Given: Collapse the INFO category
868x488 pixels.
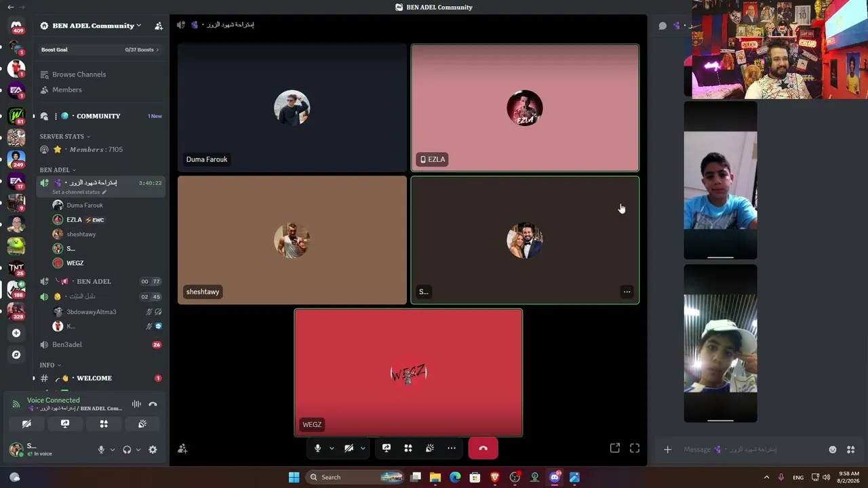Looking at the screenshot, I should pyautogui.click(x=50, y=365).
